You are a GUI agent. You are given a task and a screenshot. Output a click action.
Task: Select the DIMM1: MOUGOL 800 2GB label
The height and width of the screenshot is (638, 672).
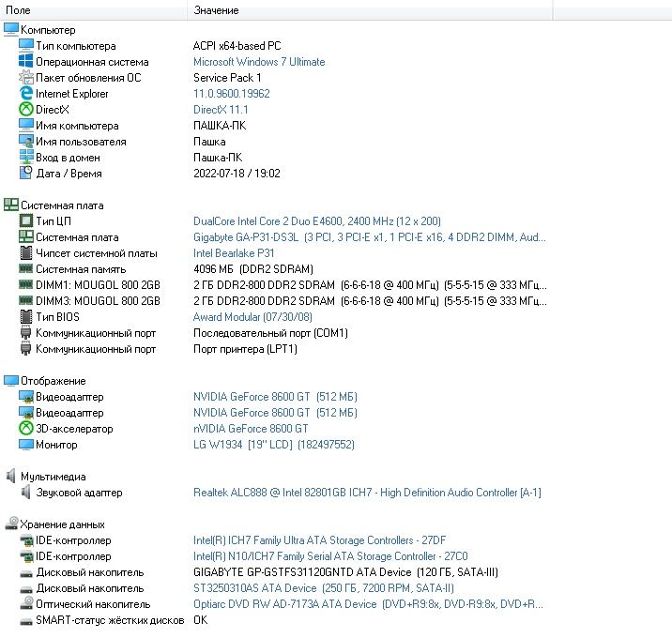(98, 285)
